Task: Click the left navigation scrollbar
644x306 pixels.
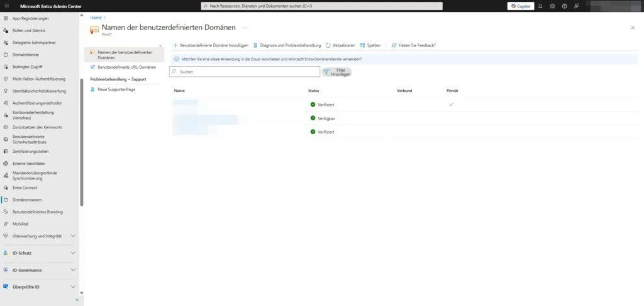Action: coord(82,142)
